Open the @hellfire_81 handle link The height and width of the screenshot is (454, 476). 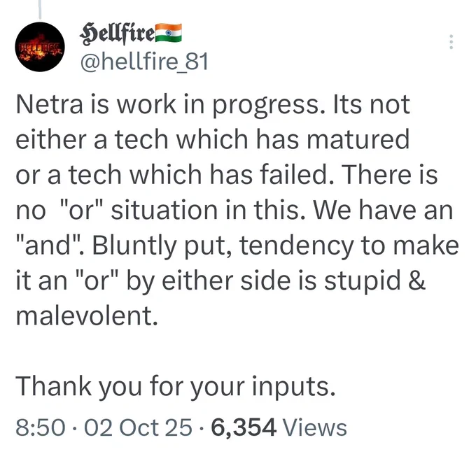pos(144,62)
